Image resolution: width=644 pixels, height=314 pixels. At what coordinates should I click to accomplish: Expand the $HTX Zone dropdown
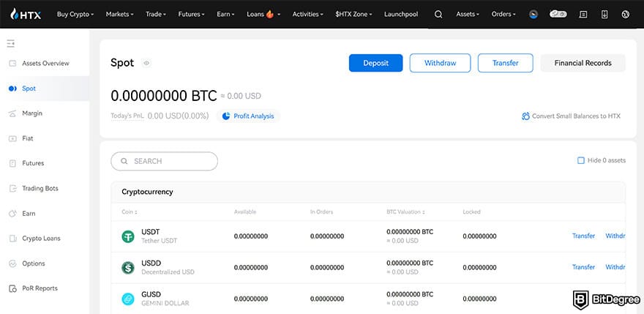[353, 15]
